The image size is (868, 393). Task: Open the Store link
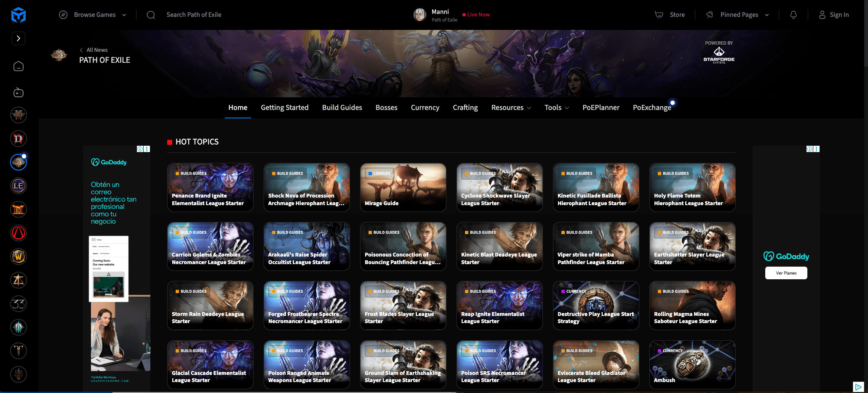coord(677,15)
